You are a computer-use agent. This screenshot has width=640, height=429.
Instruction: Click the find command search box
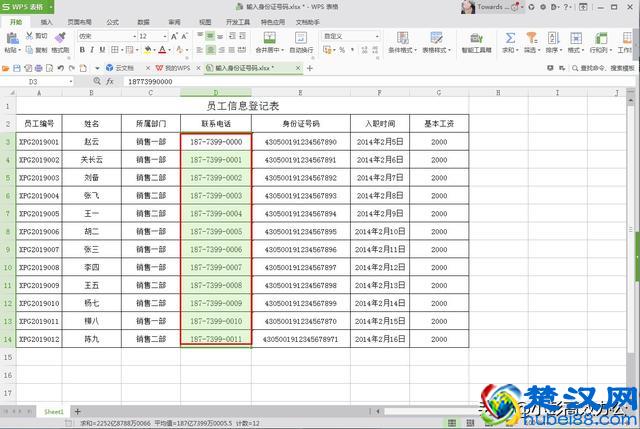pos(603,68)
